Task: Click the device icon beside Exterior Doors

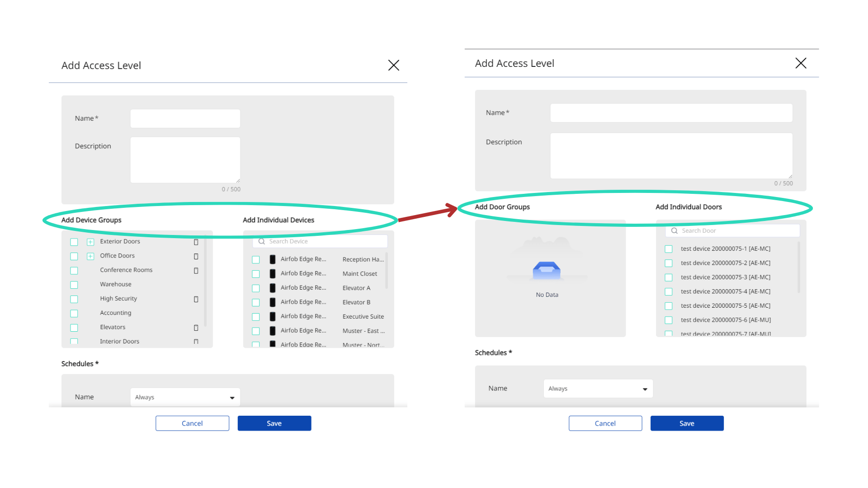Action: click(x=196, y=242)
